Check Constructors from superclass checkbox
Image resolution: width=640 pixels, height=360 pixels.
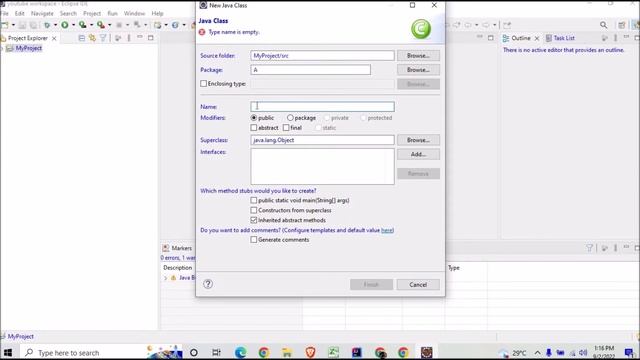(253, 210)
